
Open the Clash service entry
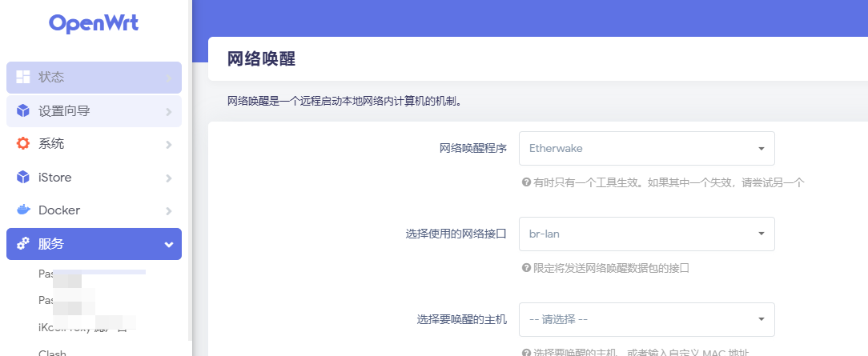tap(52, 352)
